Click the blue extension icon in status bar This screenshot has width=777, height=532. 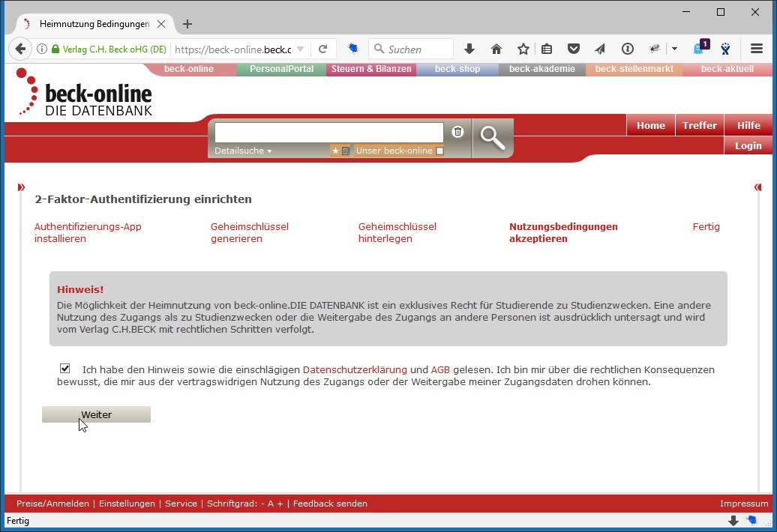[752, 520]
